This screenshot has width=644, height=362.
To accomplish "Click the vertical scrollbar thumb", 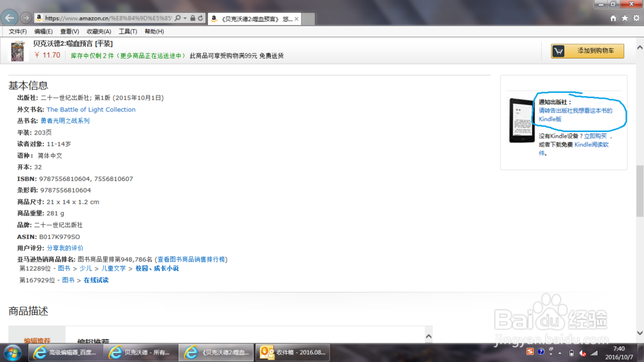I will point(639,191).
